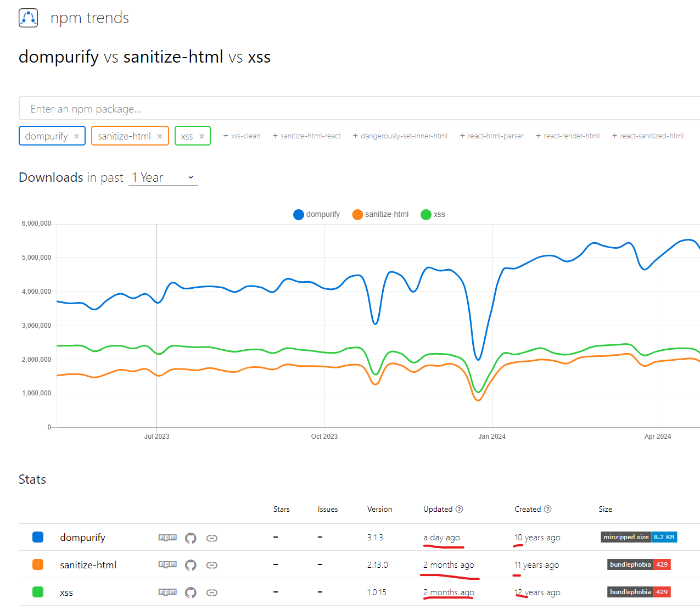Focus the Enter an npm package field
Screen dimensions: 700x615
(x=360, y=109)
